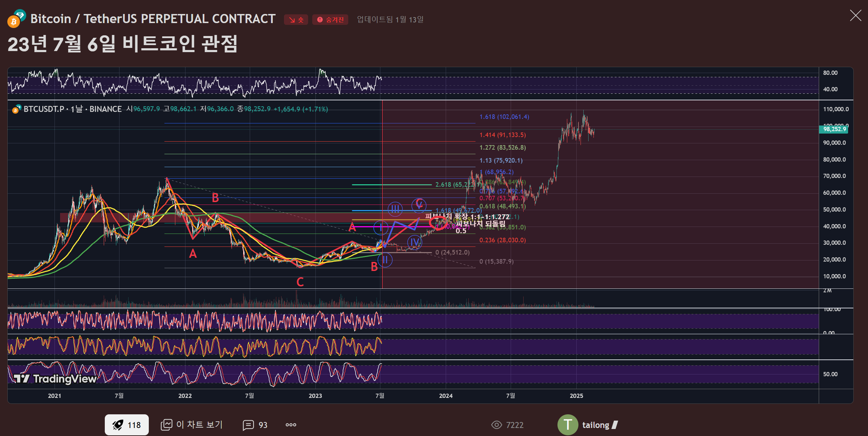Click the 2024 marker on time axis

(x=445, y=395)
